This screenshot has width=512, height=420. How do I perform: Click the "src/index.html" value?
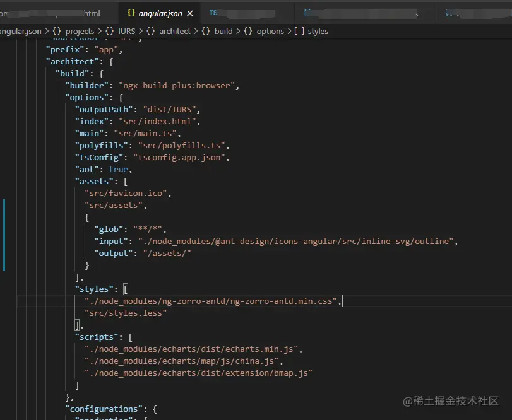click(157, 122)
